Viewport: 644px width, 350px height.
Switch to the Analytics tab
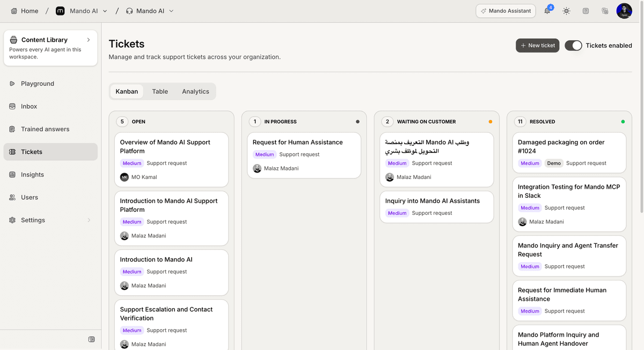click(x=195, y=92)
